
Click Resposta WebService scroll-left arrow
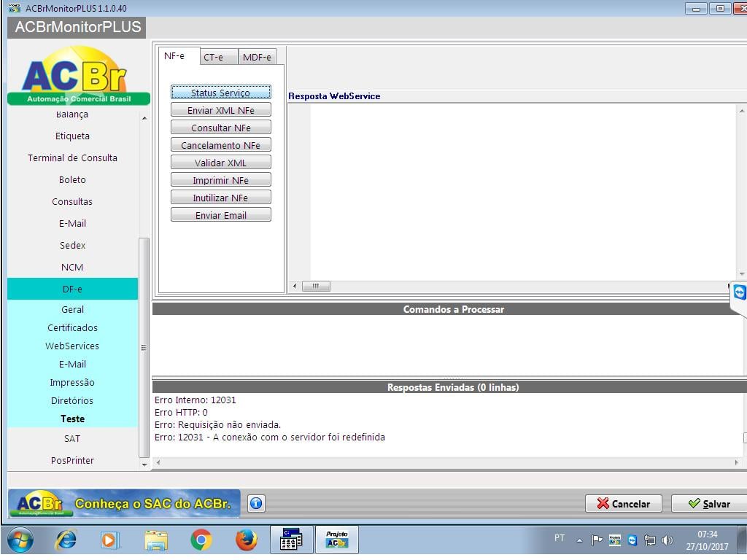pyautogui.click(x=295, y=286)
